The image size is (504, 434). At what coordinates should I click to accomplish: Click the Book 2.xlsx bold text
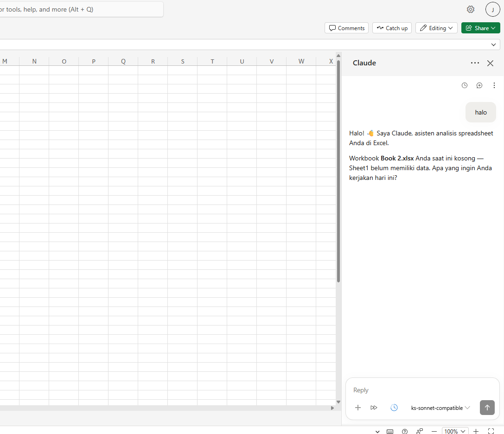[397, 158]
